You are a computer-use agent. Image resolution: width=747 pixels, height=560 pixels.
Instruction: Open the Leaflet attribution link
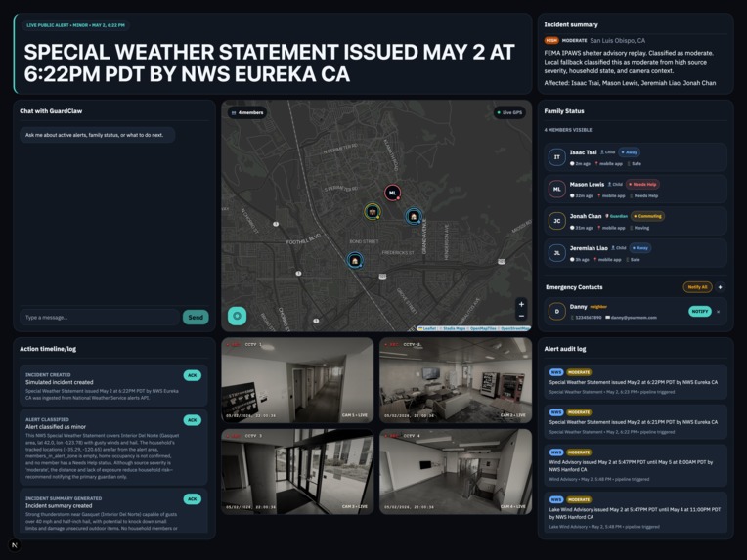click(427, 328)
